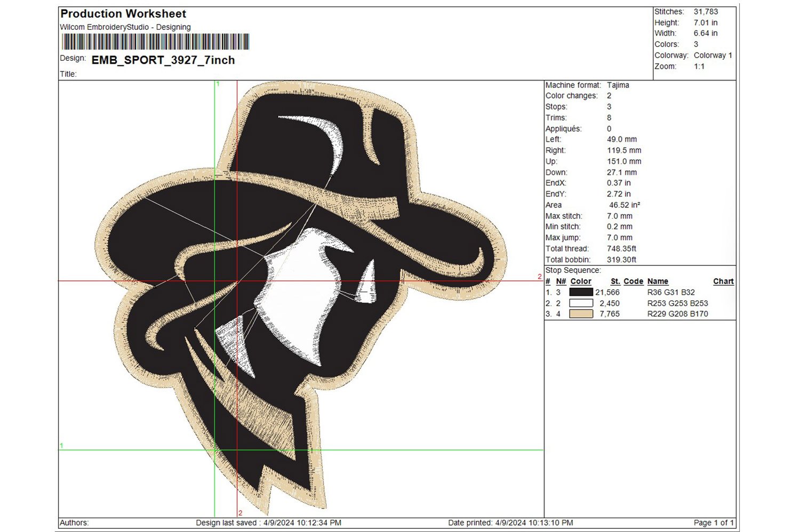
Task: Click the "Color changes:" label
Action: [572, 96]
